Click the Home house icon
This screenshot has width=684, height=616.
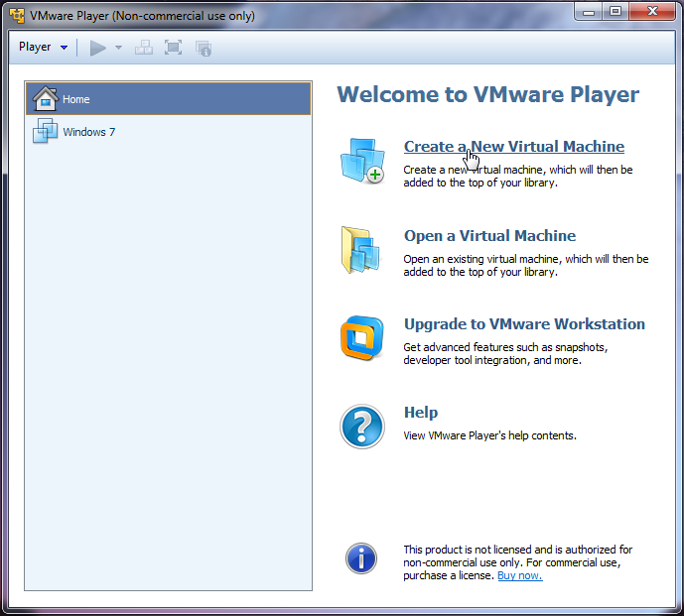pos(45,98)
